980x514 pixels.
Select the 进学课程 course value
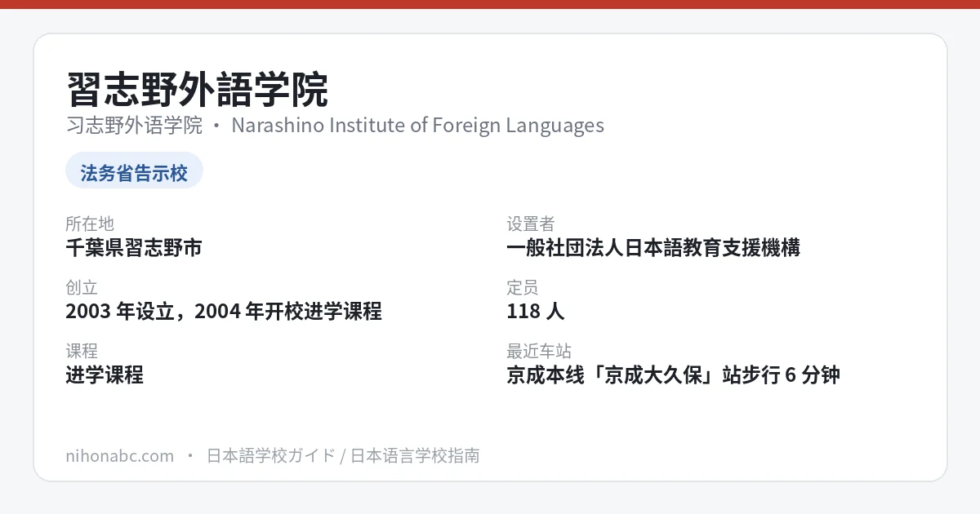[105, 374]
